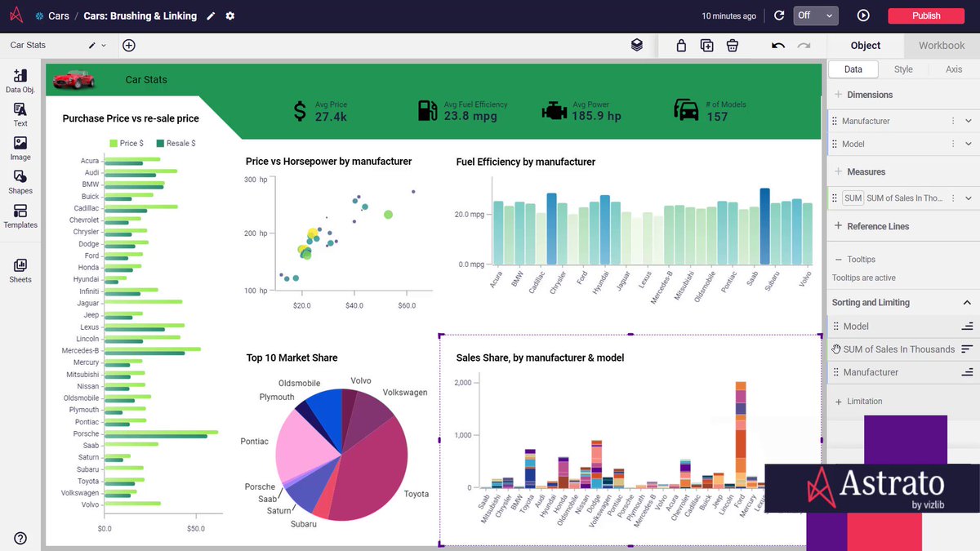Open more options for Model dimension

[x=953, y=144]
